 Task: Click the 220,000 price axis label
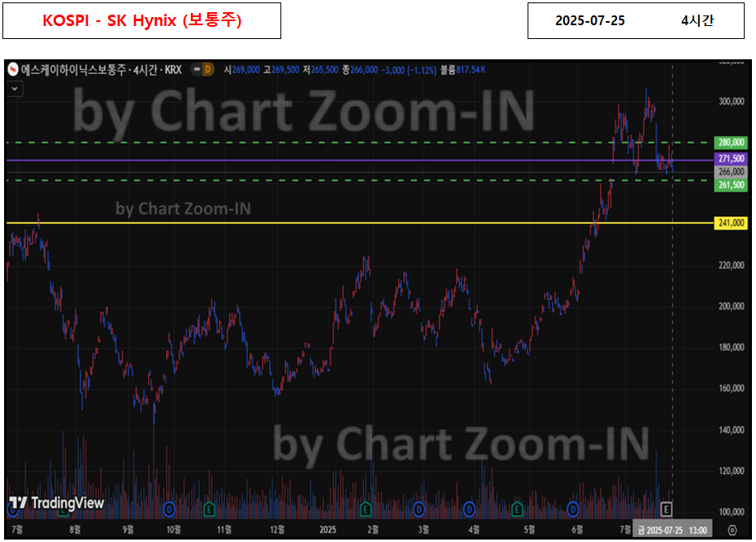tap(731, 266)
